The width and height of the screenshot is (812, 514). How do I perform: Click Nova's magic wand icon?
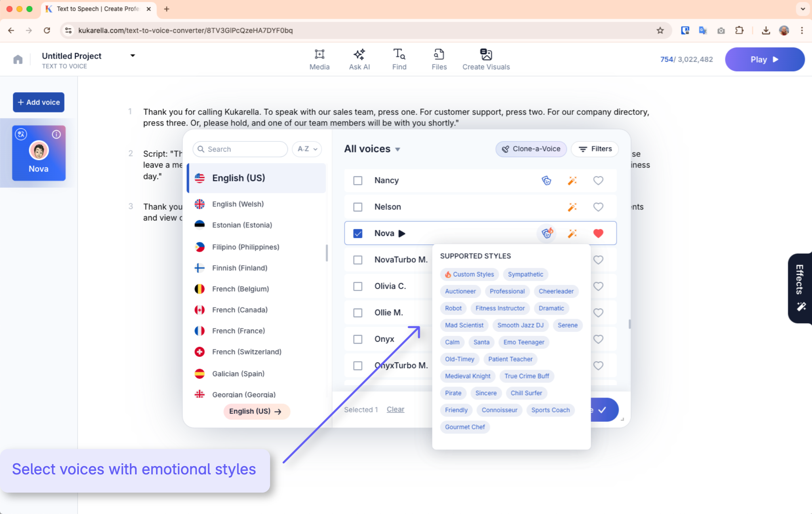(572, 233)
